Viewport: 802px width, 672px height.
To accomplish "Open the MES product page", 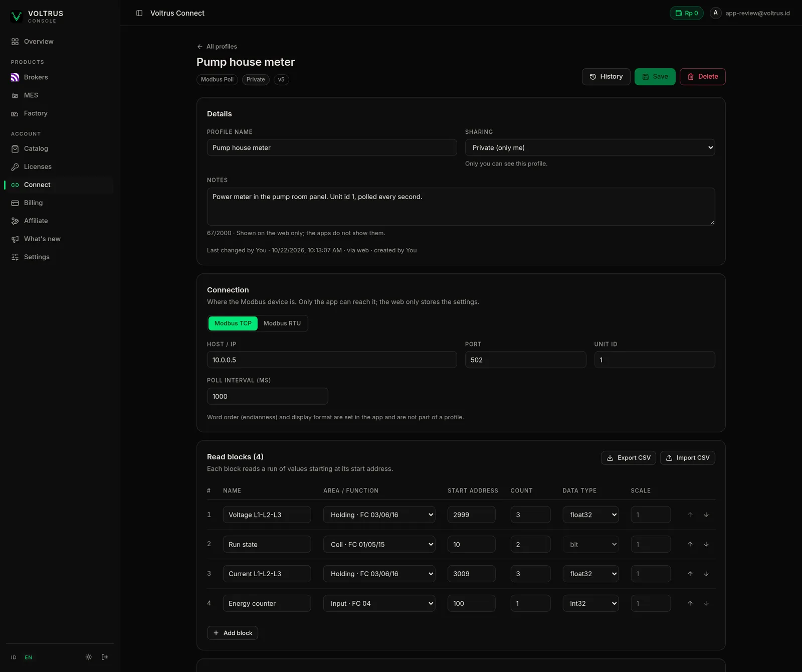I will click(x=60, y=95).
